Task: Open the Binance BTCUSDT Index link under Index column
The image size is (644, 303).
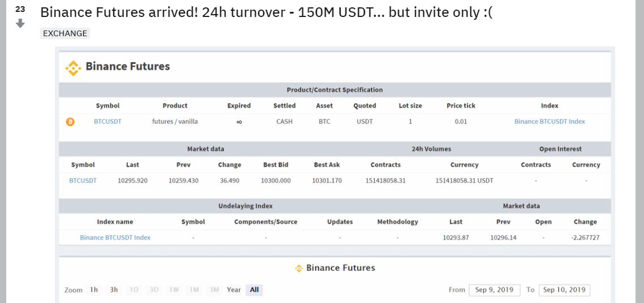Action: click(549, 122)
